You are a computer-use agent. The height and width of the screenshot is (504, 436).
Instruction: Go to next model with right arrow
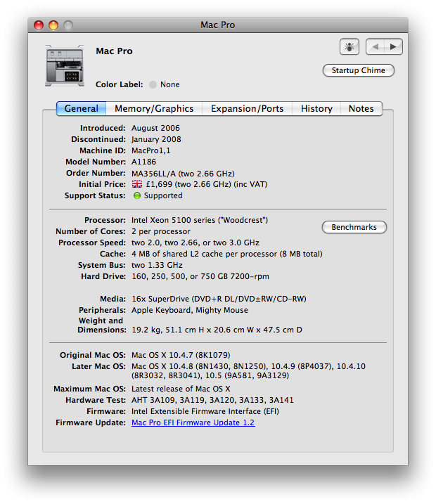point(393,47)
